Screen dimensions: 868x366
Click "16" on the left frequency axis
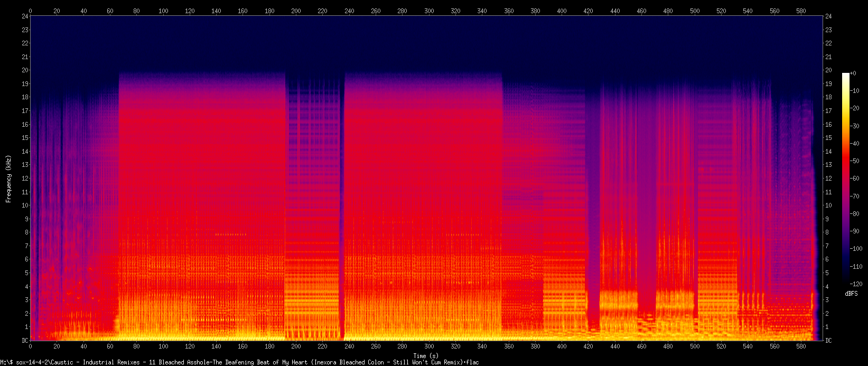24,125
